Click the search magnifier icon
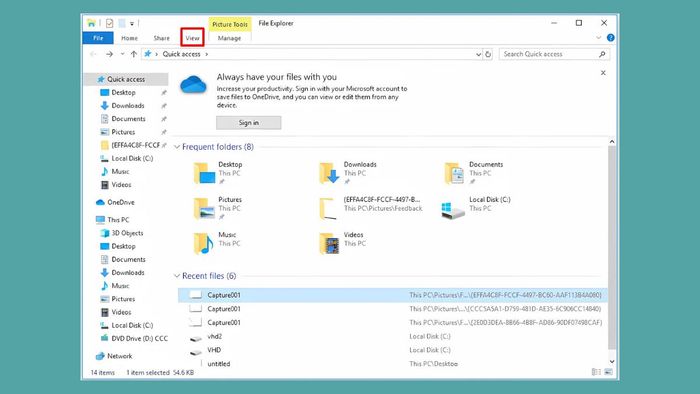Screen dimensions: 700x394 coord(602,54)
